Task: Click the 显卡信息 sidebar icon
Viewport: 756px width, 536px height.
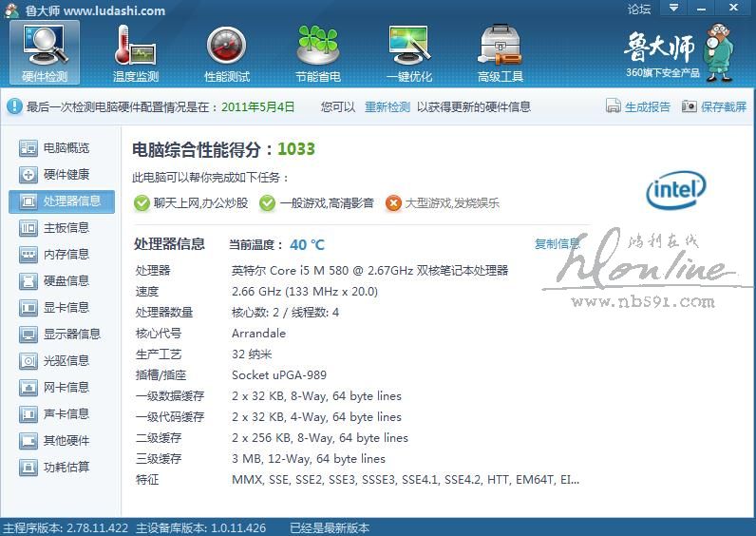Action: pos(28,307)
